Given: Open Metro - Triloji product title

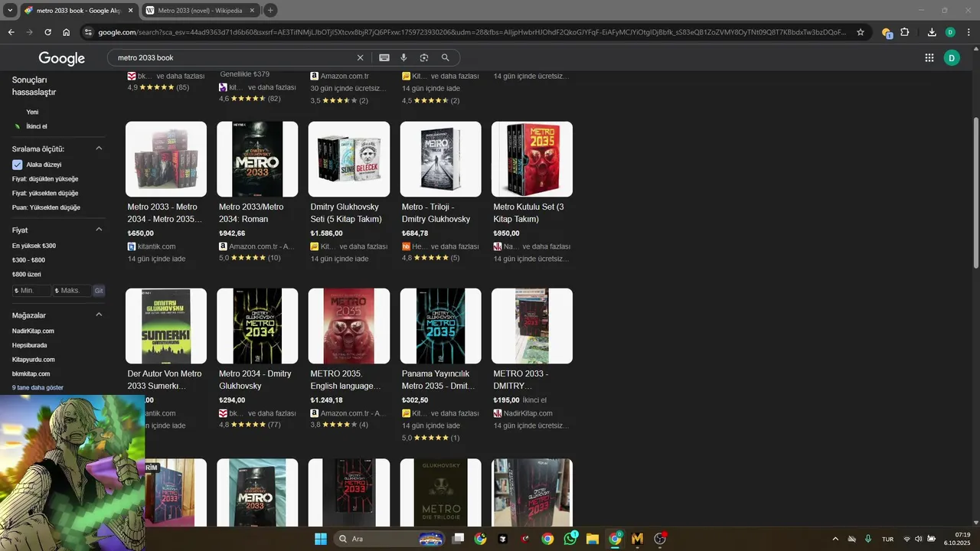Looking at the screenshot, I should click(436, 213).
